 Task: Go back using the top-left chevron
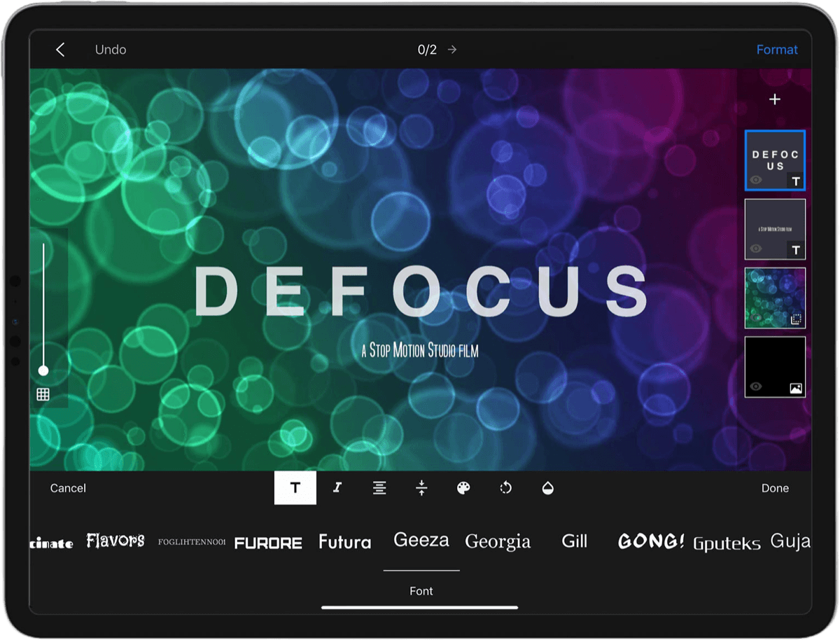pyautogui.click(x=60, y=49)
